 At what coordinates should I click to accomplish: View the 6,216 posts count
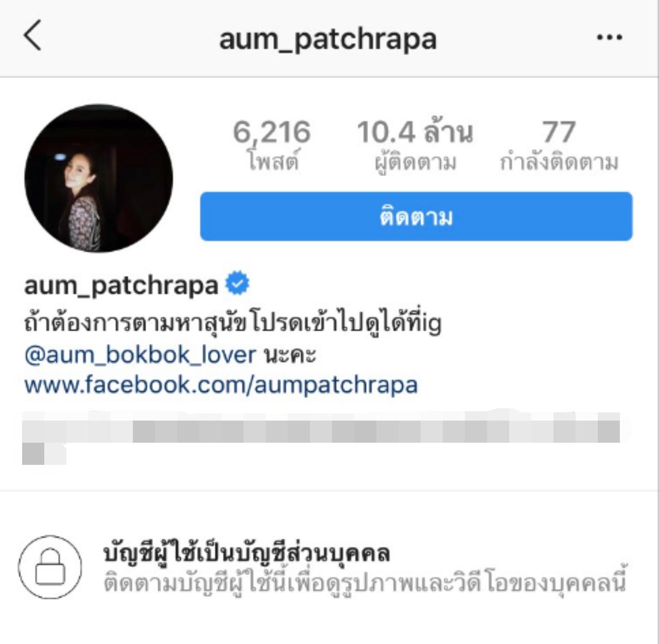[272, 132]
